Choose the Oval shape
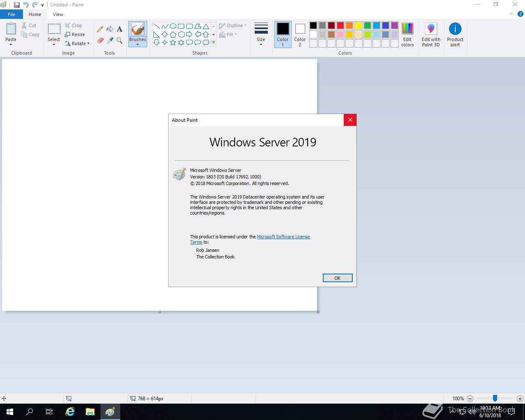This screenshot has width=525, height=420. click(173, 26)
